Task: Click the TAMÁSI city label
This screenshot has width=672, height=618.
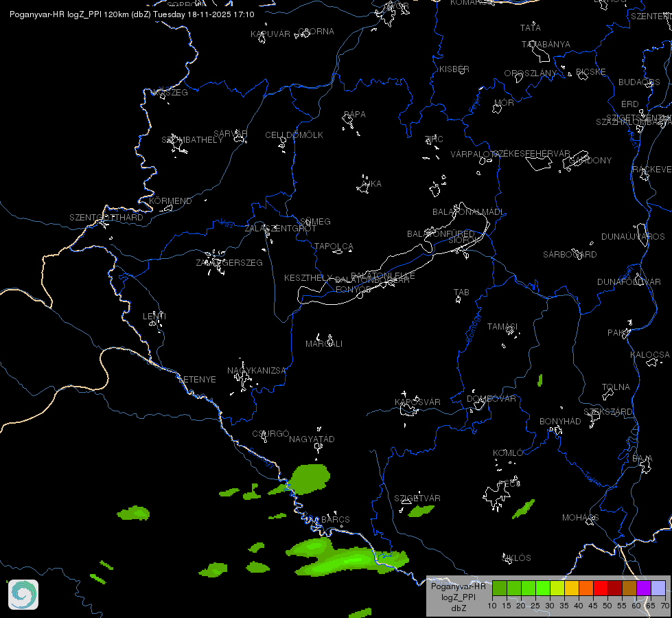Action: 502,326
